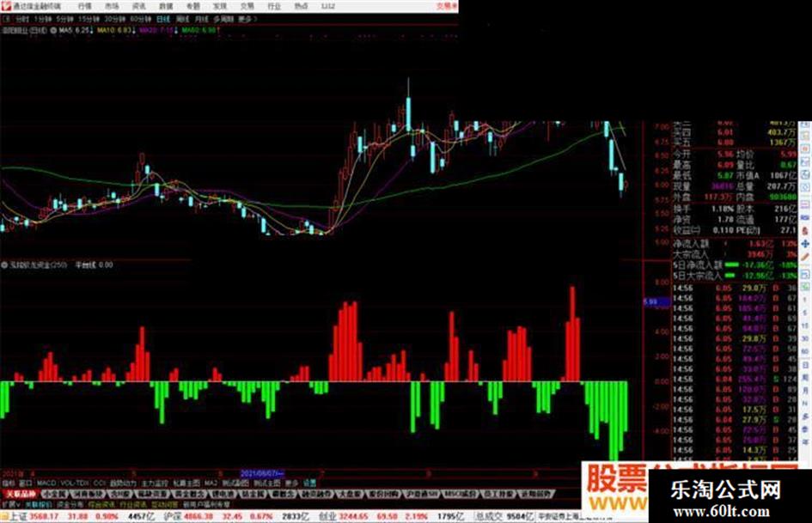Image resolution: width=812 pixels, height=523 pixels.
Task: Click the 创业 index value in status bar
Action: pos(354,516)
